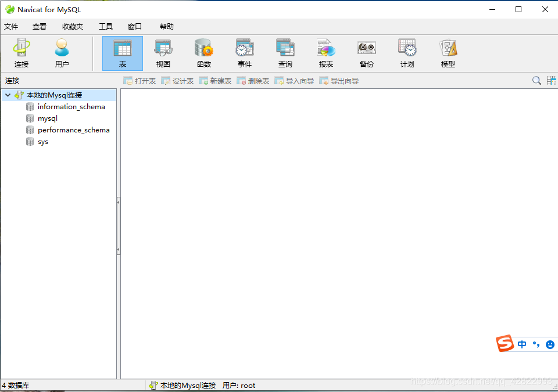
Task: Open the 文件 (File) menu
Action: point(11,26)
